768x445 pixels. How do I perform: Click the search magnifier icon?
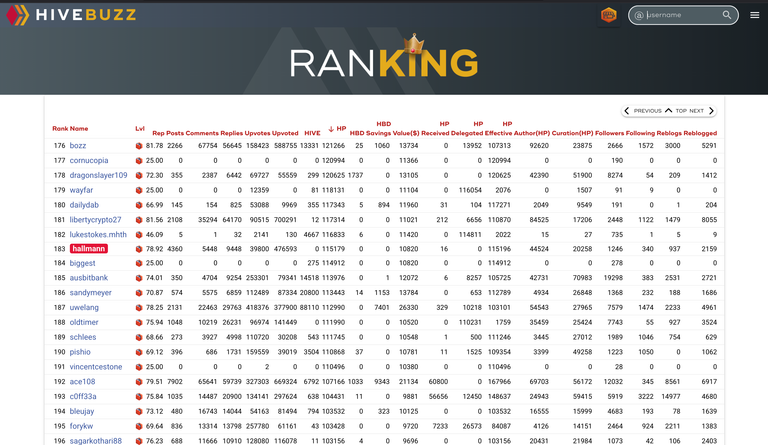coord(727,15)
